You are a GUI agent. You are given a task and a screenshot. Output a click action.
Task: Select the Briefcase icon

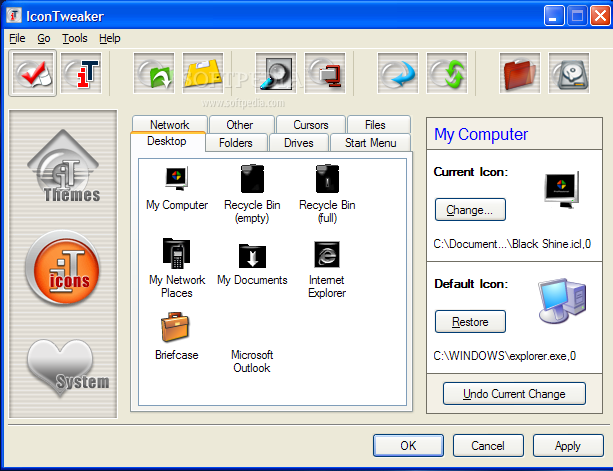[176, 337]
